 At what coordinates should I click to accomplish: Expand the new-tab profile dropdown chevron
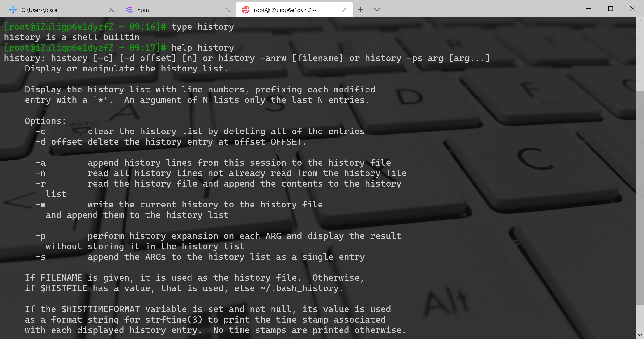(377, 10)
